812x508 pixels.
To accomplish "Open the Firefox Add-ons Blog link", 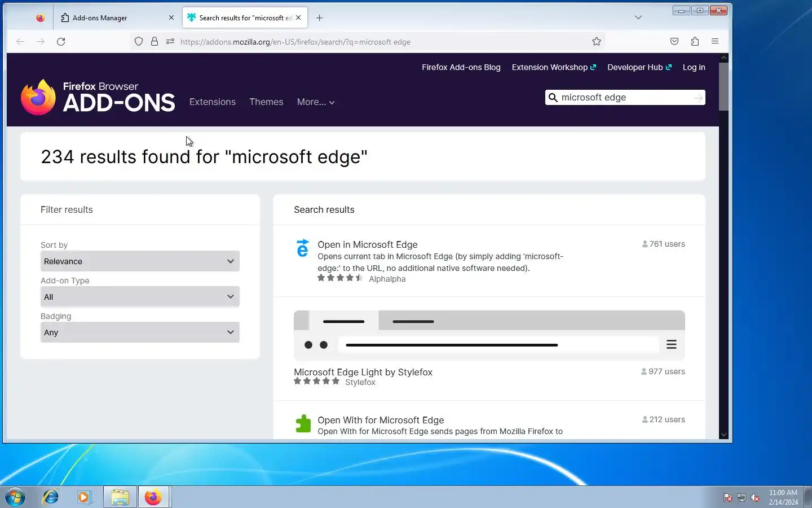I will pyautogui.click(x=461, y=67).
